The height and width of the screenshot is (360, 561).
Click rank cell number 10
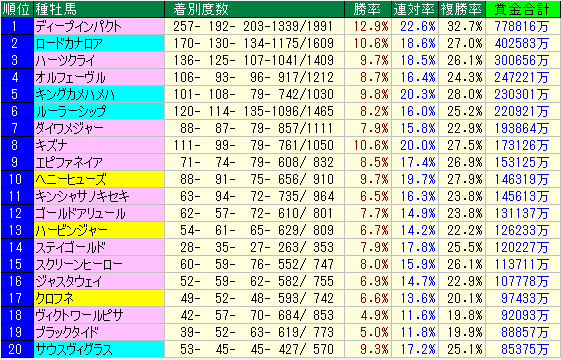pyautogui.click(x=17, y=179)
